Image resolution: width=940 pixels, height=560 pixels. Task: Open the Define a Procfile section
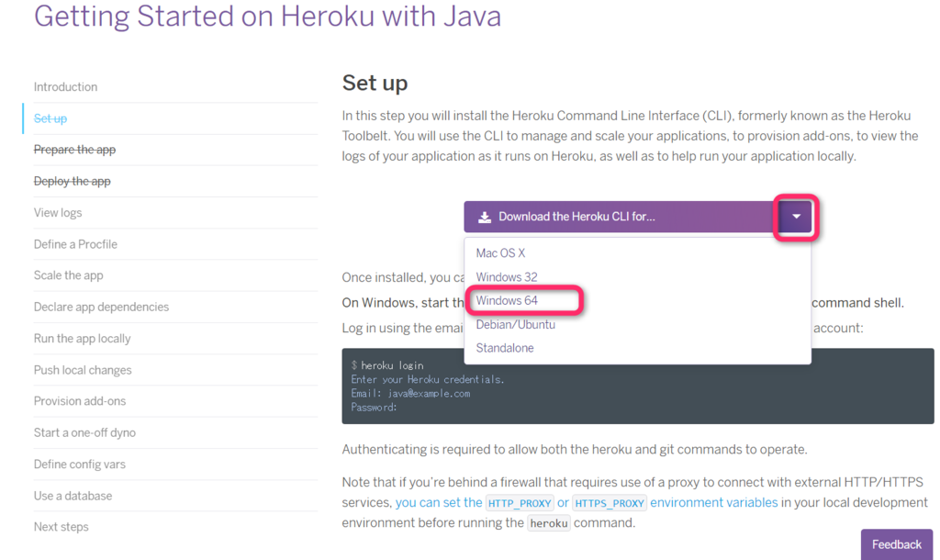tap(75, 244)
